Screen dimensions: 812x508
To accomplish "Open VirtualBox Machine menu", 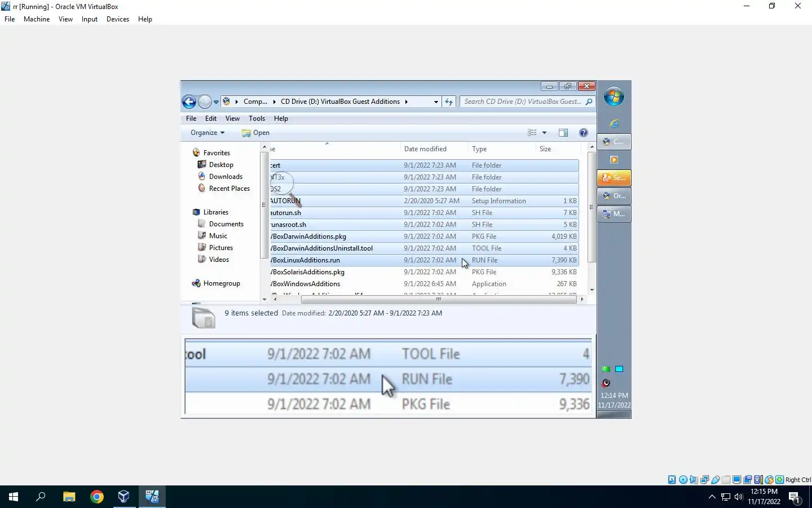I will click(x=37, y=19).
